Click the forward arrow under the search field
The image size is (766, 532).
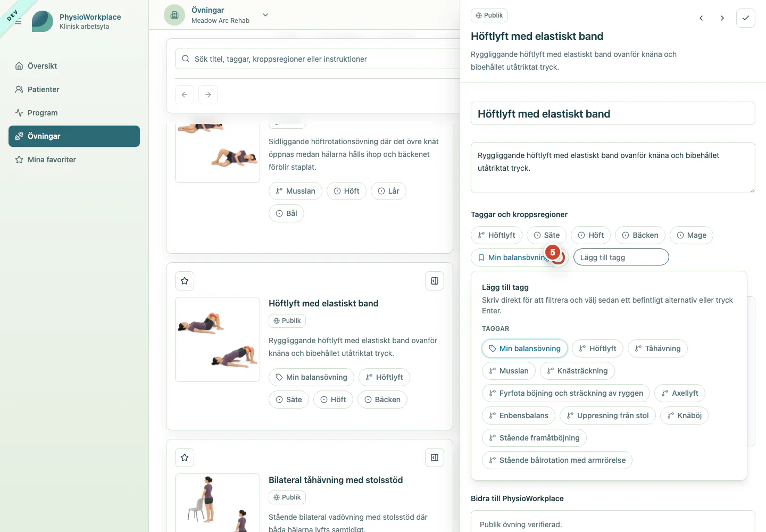tap(208, 95)
